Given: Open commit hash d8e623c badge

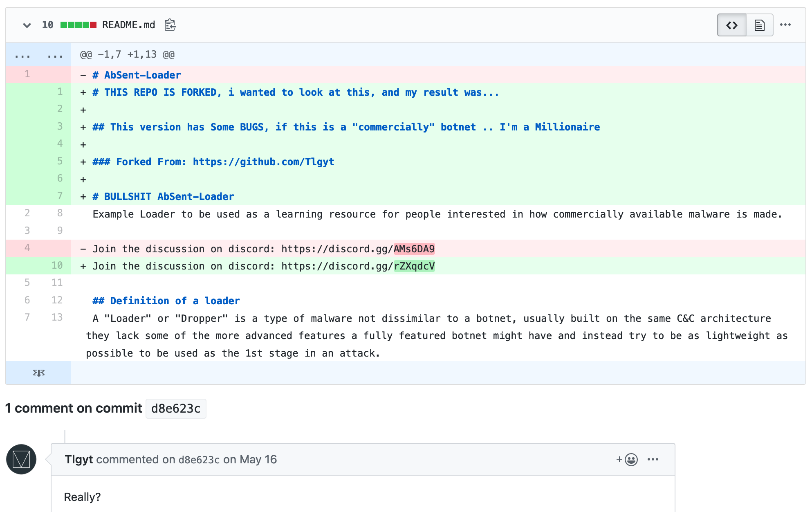Looking at the screenshot, I should click(x=176, y=409).
